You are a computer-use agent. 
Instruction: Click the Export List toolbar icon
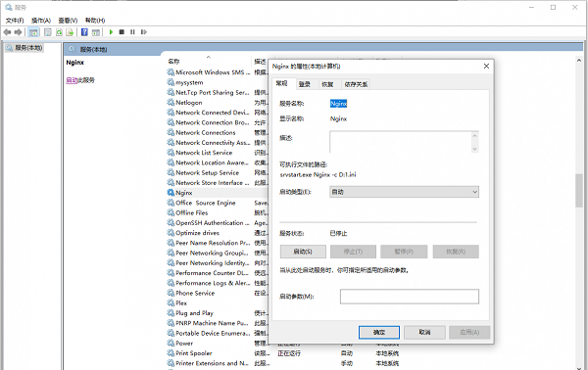tap(70, 32)
